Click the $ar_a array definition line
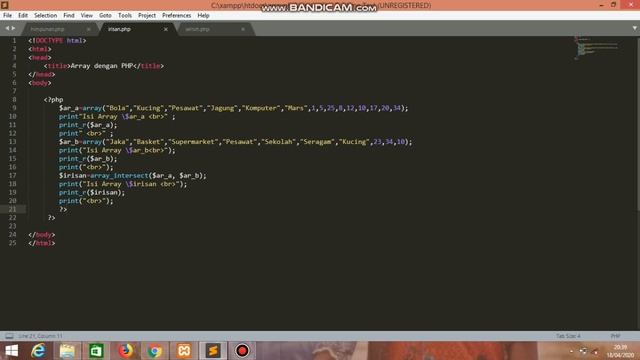The image size is (640, 360). (x=233, y=108)
